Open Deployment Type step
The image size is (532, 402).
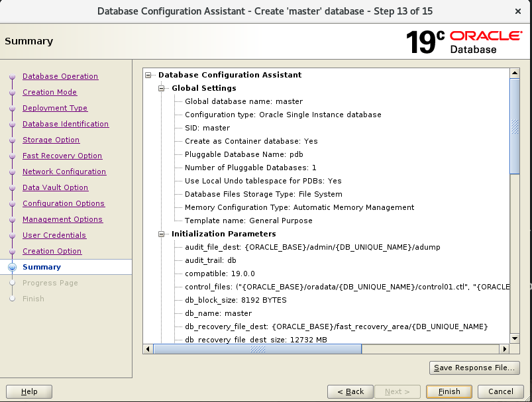pos(55,108)
